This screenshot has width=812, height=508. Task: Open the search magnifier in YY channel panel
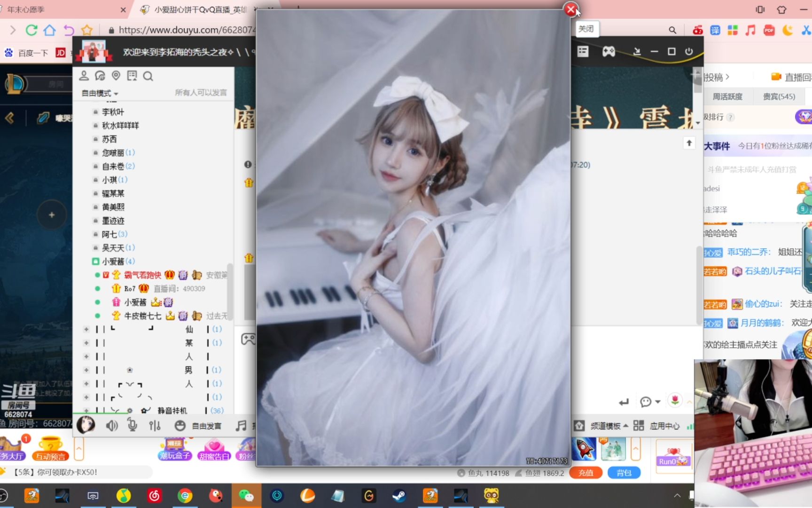point(148,76)
